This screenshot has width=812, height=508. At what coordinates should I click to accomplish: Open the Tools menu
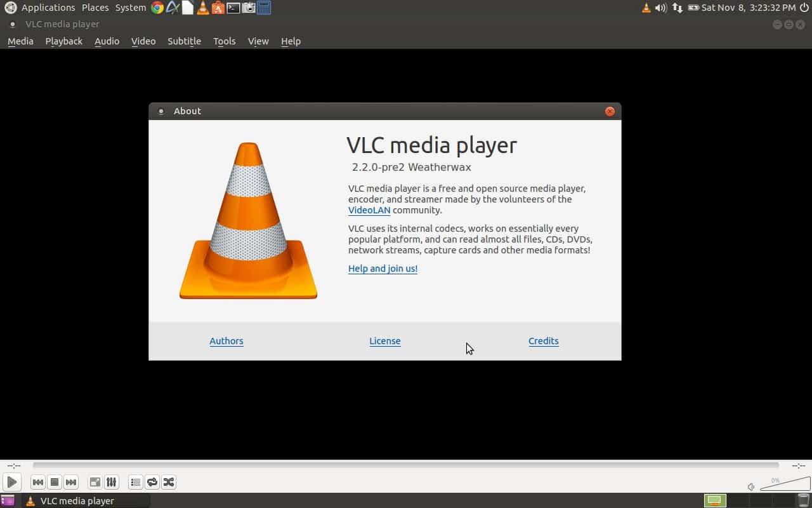(x=224, y=41)
